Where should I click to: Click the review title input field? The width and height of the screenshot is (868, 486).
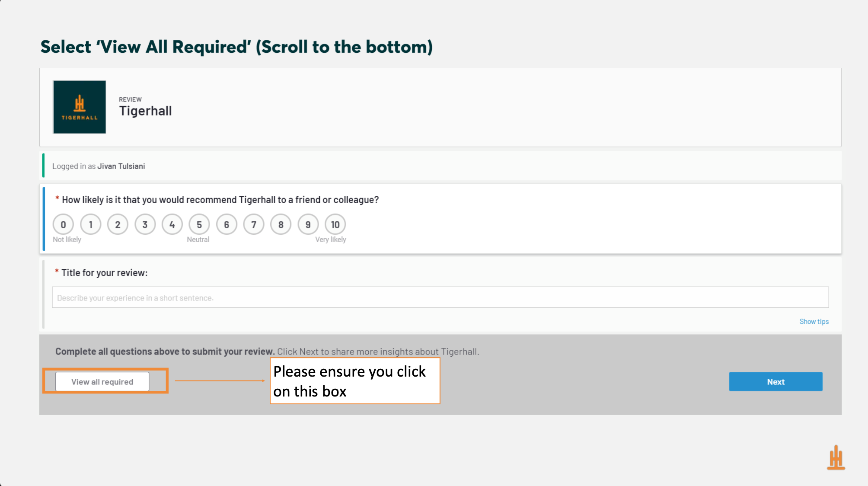[x=440, y=297]
